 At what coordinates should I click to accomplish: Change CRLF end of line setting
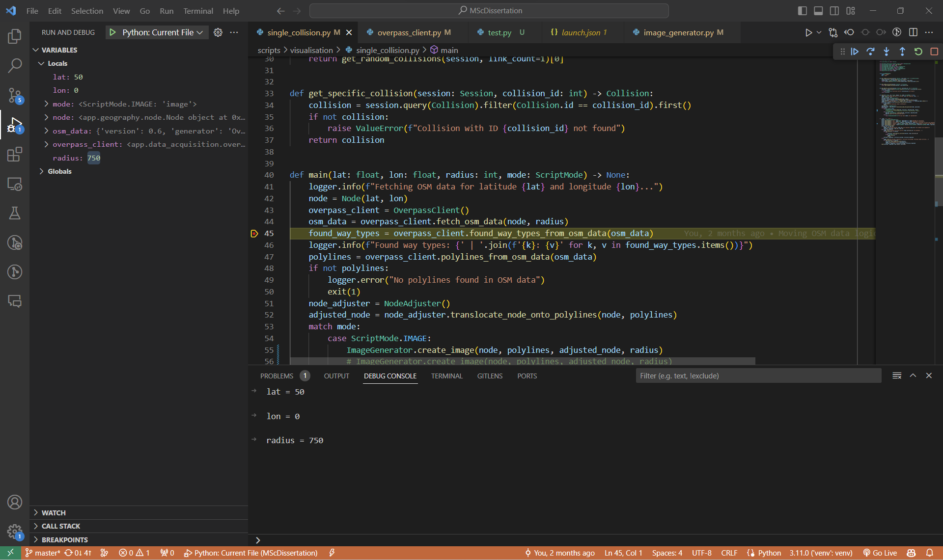point(729,553)
